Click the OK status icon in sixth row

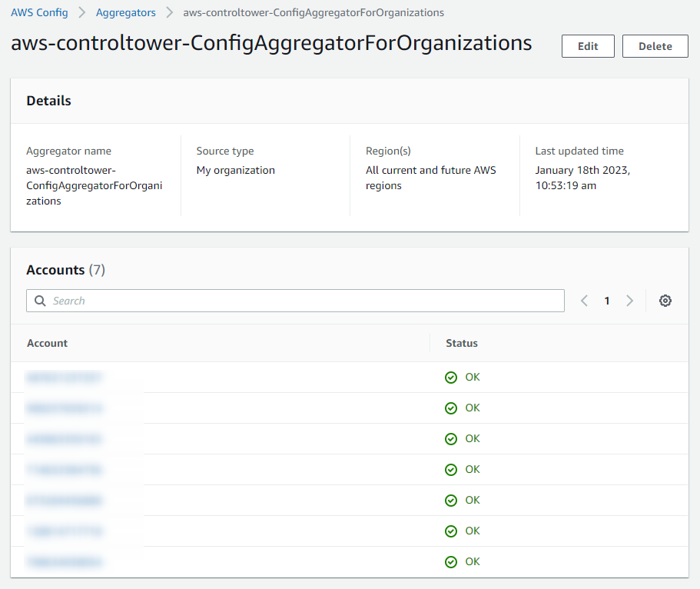click(x=451, y=531)
